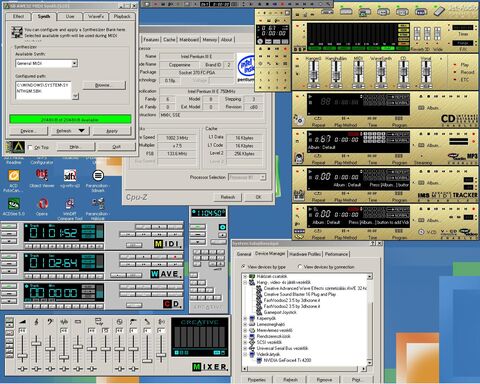480x384 pixels.
Task: Click the master volume ramp icon in Mixer
Action: pyautogui.click(x=22, y=322)
